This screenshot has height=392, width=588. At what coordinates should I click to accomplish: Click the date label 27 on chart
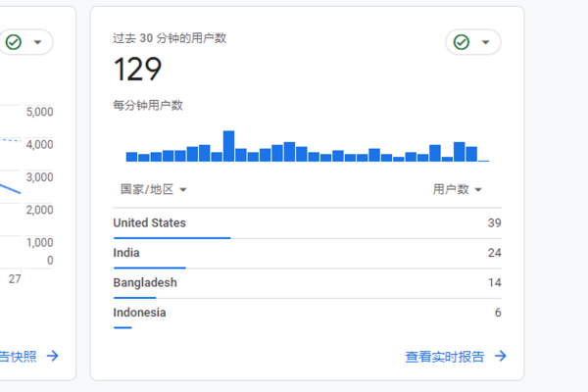[15, 279]
